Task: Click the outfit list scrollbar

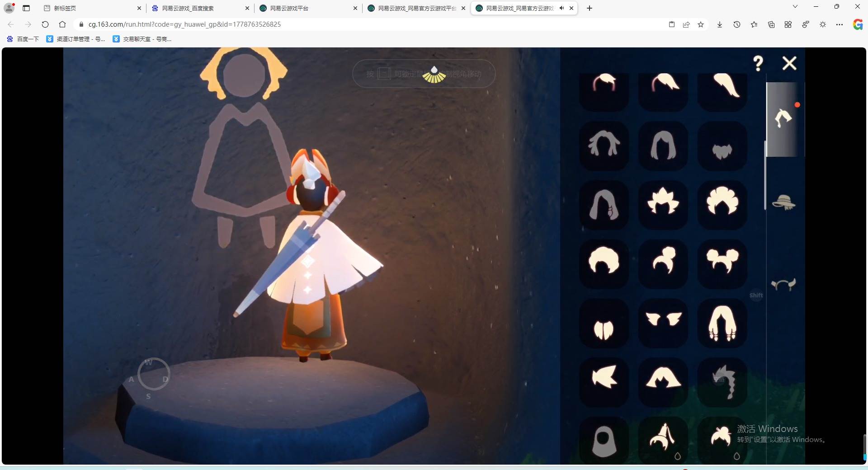Action: click(765, 175)
